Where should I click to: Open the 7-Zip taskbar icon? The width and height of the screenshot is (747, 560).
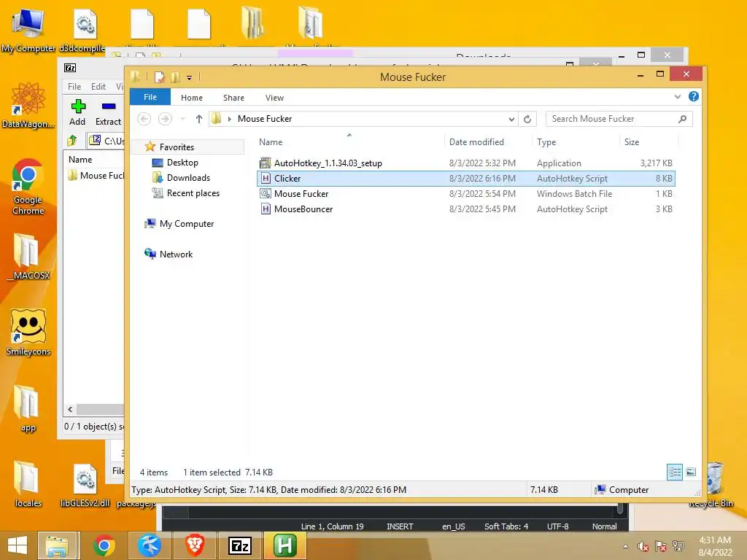[x=239, y=545]
